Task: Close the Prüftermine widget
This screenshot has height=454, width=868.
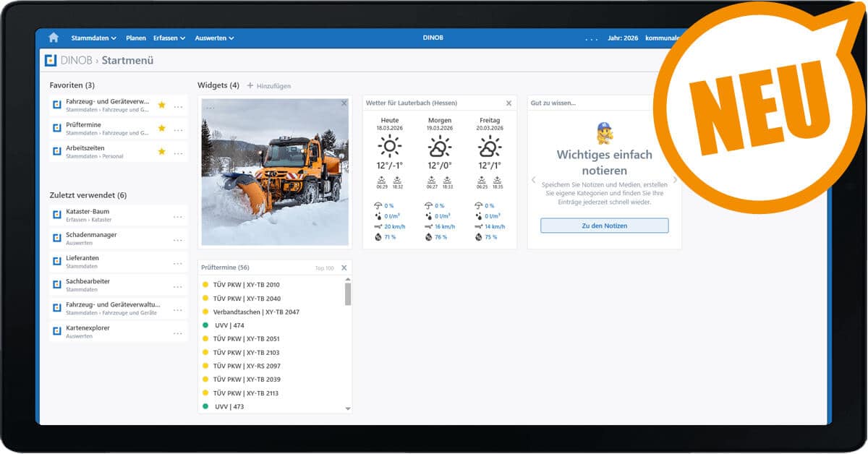Action: (x=344, y=267)
